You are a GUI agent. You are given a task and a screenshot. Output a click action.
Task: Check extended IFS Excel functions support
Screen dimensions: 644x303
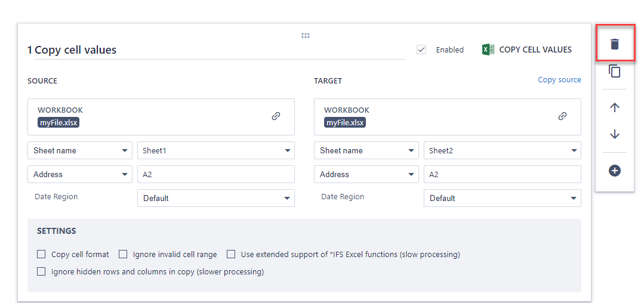click(x=231, y=254)
